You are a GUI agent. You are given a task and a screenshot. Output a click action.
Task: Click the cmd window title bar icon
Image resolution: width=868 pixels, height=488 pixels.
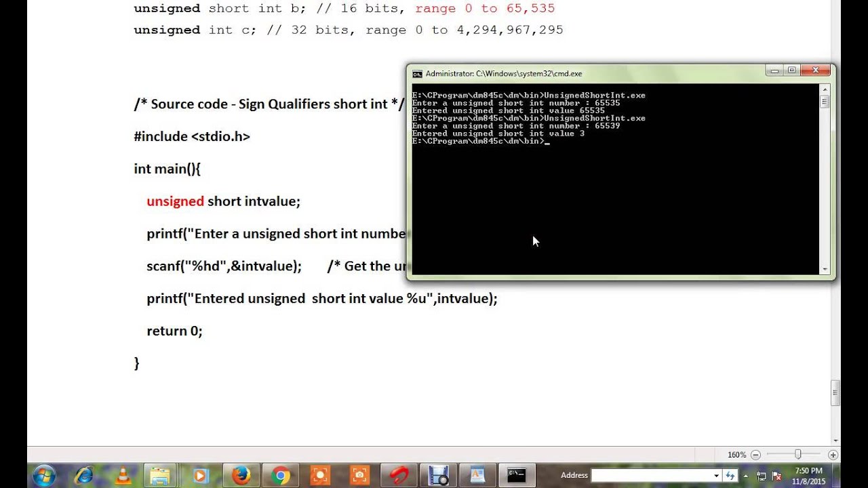coord(418,73)
